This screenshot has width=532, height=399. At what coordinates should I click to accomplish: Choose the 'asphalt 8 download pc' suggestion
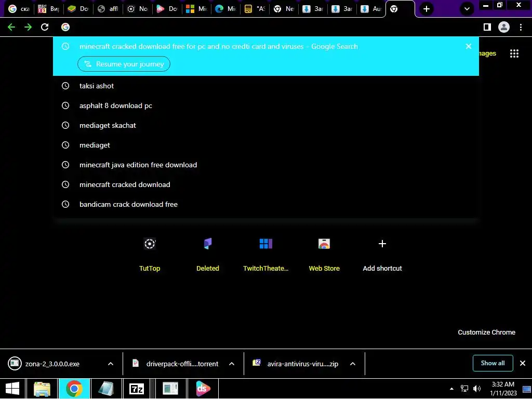pos(266,105)
